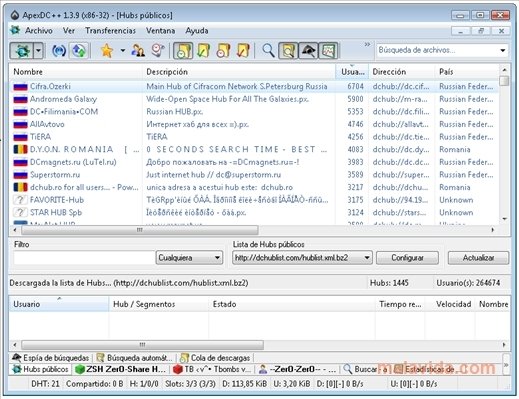Click the hub list horizontal scrollbar thumb
This screenshot has width=519, height=399.
coord(140,230)
